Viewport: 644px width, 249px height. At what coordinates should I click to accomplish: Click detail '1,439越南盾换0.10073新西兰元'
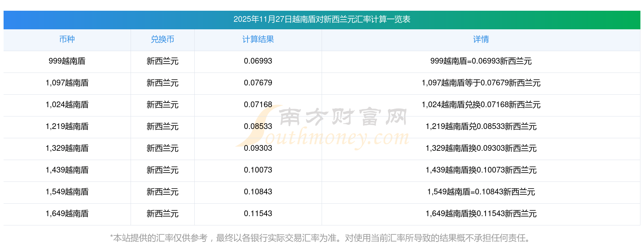pyautogui.click(x=481, y=170)
